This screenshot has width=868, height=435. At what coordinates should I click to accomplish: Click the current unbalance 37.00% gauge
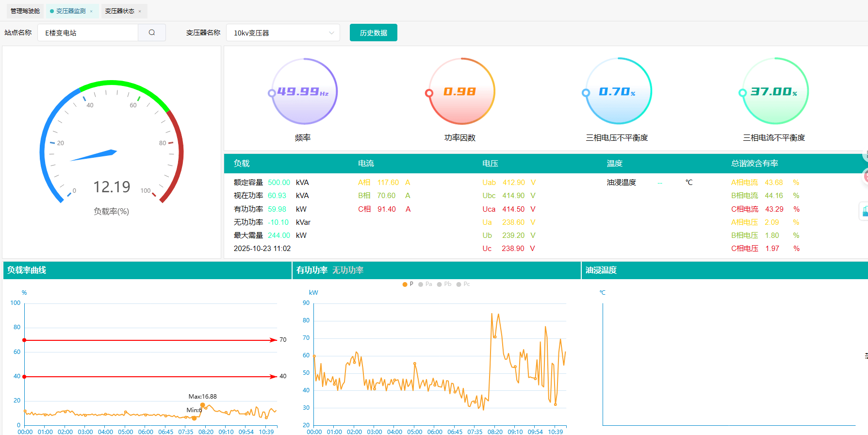tap(774, 91)
